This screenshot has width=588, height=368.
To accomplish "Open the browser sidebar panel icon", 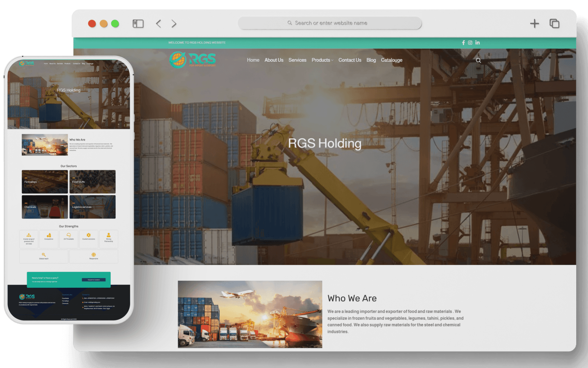I will tap(138, 24).
